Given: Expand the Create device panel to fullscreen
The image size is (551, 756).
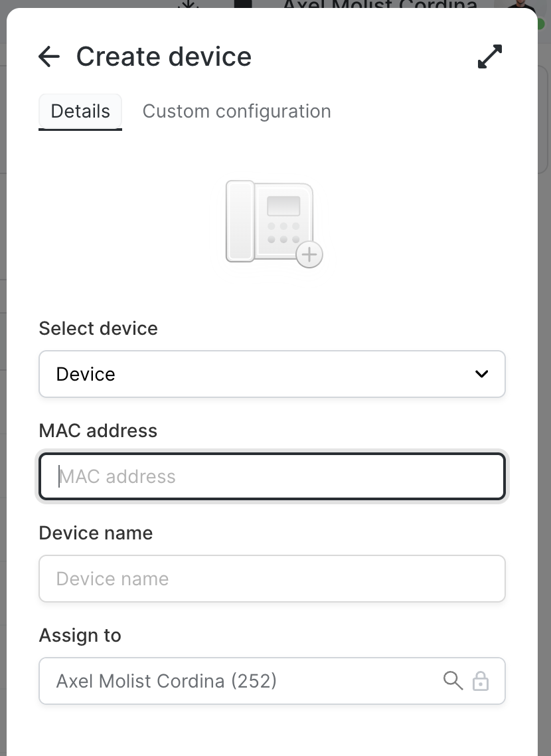Looking at the screenshot, I should pyautogui.click(x=490, y=56).
